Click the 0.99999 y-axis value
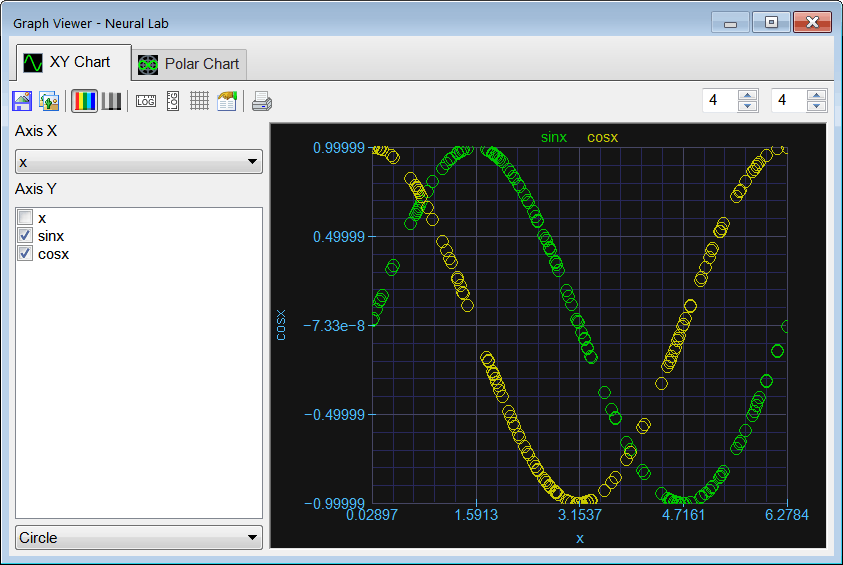This screenshot has height=565, width=843. (x=339, y=148)
